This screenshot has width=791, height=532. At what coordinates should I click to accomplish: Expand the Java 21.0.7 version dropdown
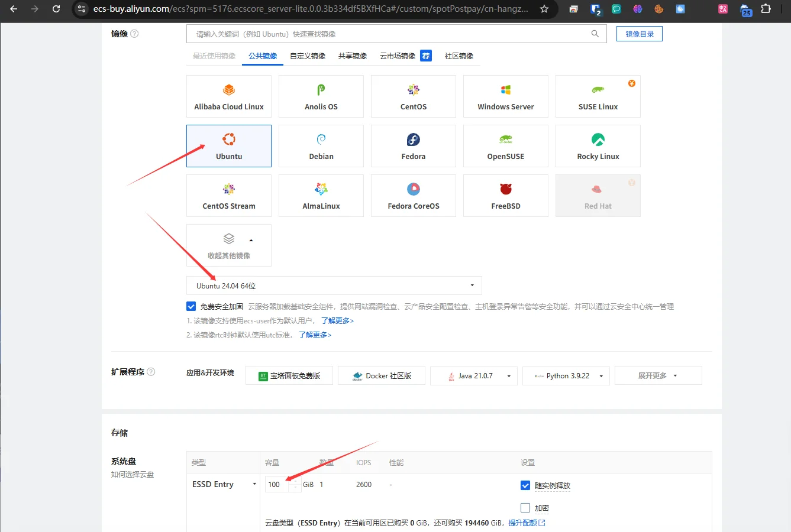click(x=508, y=376)
